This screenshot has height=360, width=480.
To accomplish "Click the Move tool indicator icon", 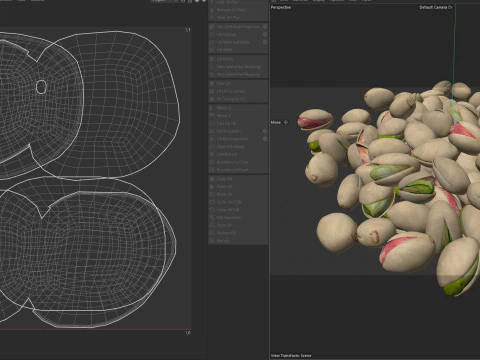I will pos(286,122).
